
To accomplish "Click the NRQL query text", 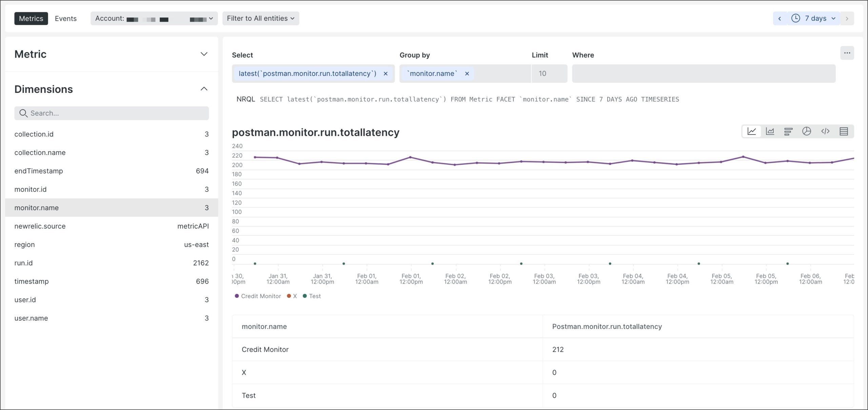I will point(469,99).
